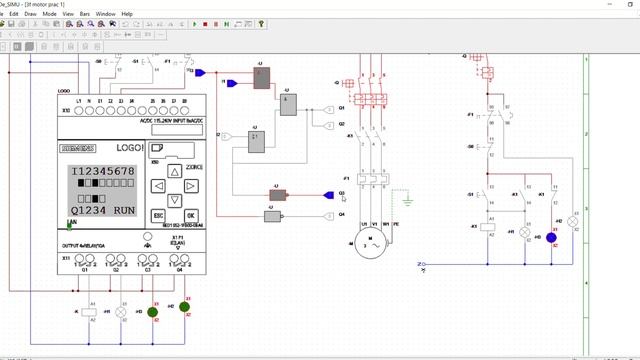This screenshot has width=640, height=360.
Task: Open the Help menu
Action: click(x=127, y=14)
